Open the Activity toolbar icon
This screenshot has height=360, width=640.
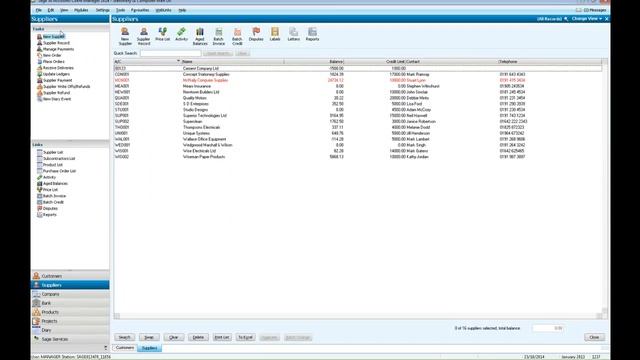click(x=181, y=34)
